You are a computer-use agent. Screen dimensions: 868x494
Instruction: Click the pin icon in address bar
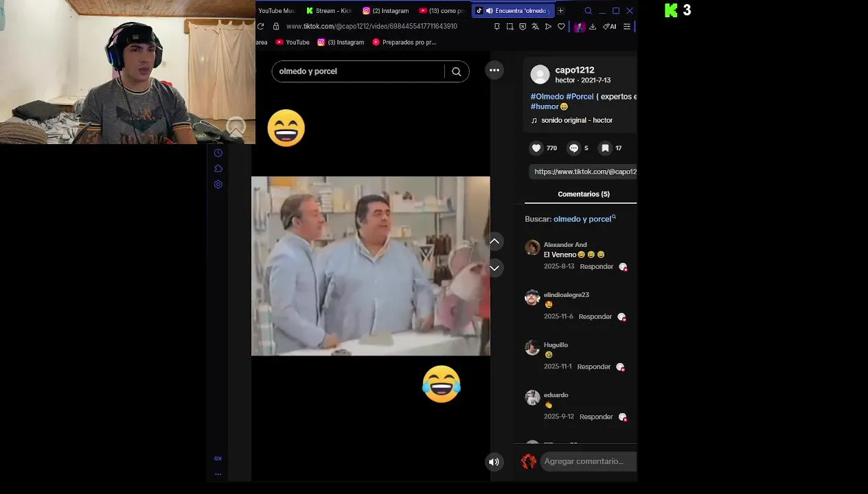497,27
